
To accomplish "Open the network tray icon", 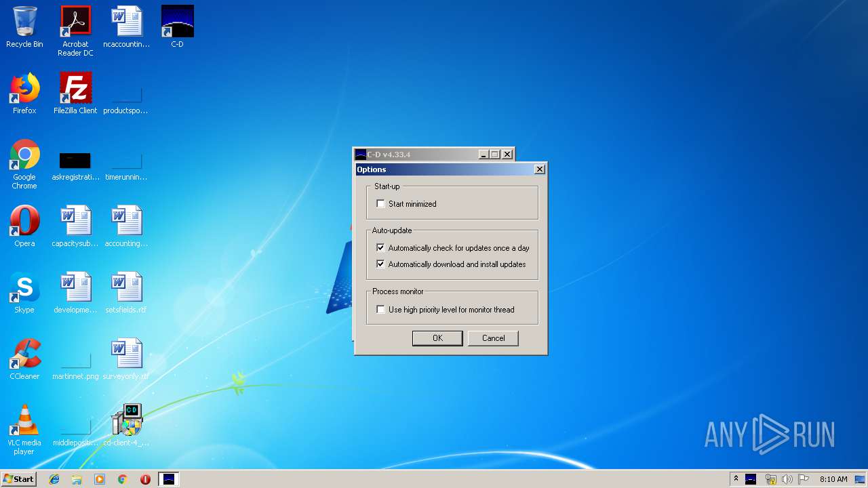I will tap(770, 479).
